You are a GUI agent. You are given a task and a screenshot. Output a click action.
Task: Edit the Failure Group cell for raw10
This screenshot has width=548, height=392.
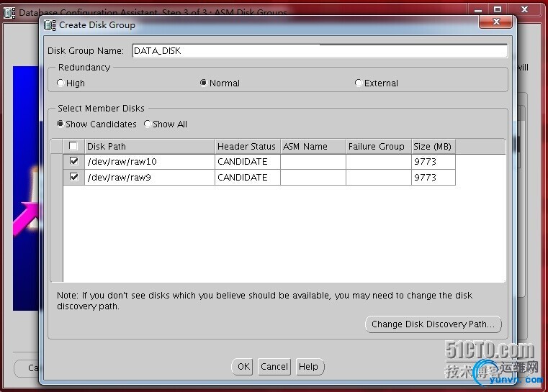point(379,162)
